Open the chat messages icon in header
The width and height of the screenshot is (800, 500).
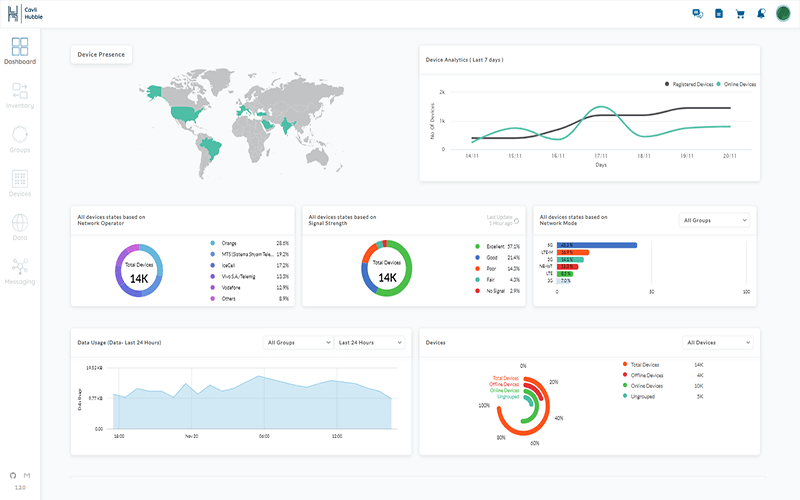698,14
